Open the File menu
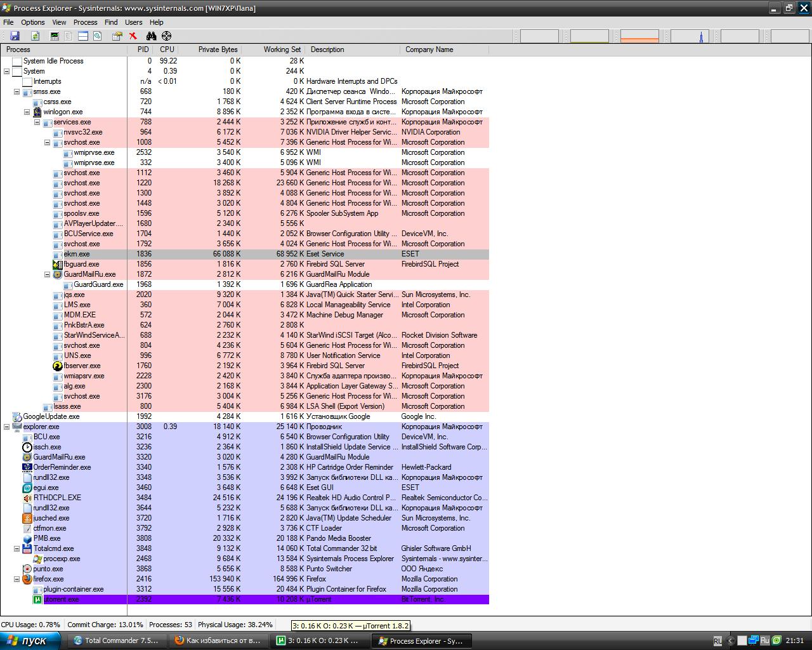 pos(8,22)
